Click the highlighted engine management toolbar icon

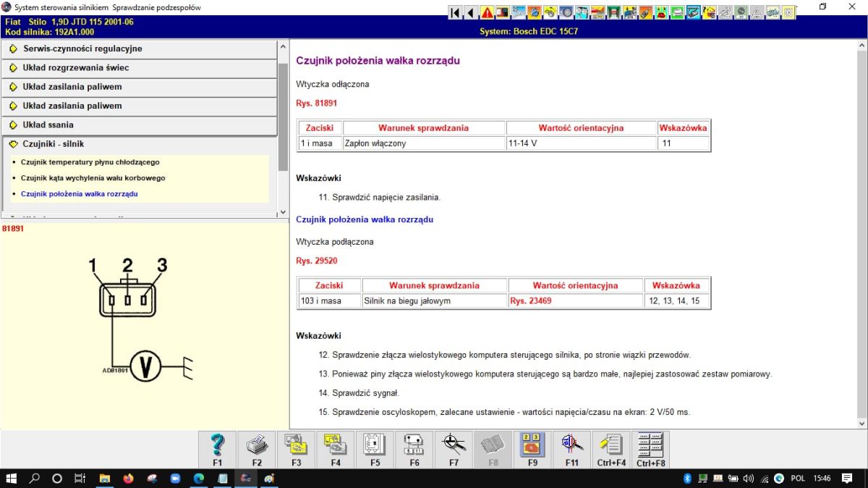(694, 12)
